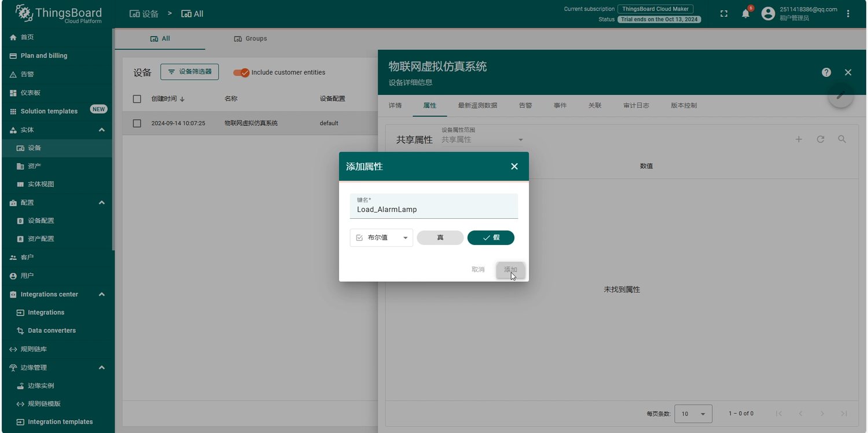Viewport: 868px width, 433px height.
Task: Click the 取消 button in dialog
Action: [478, 270]
